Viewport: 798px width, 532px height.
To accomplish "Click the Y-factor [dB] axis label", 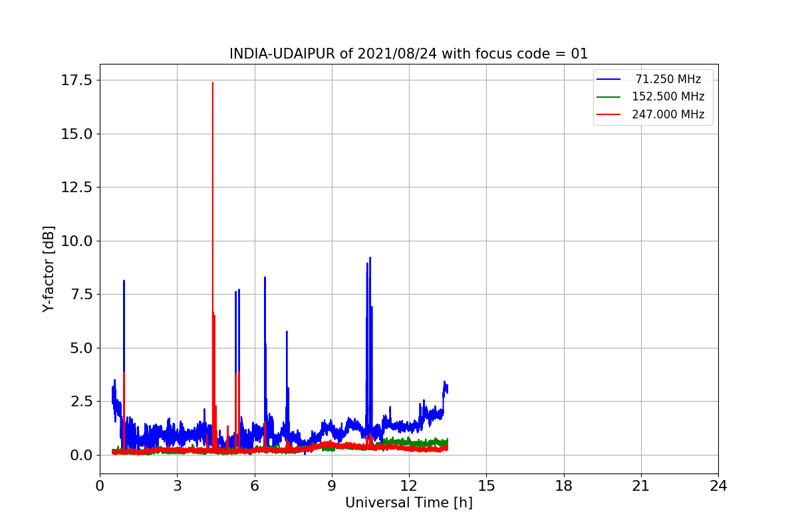I will point(48,269).
